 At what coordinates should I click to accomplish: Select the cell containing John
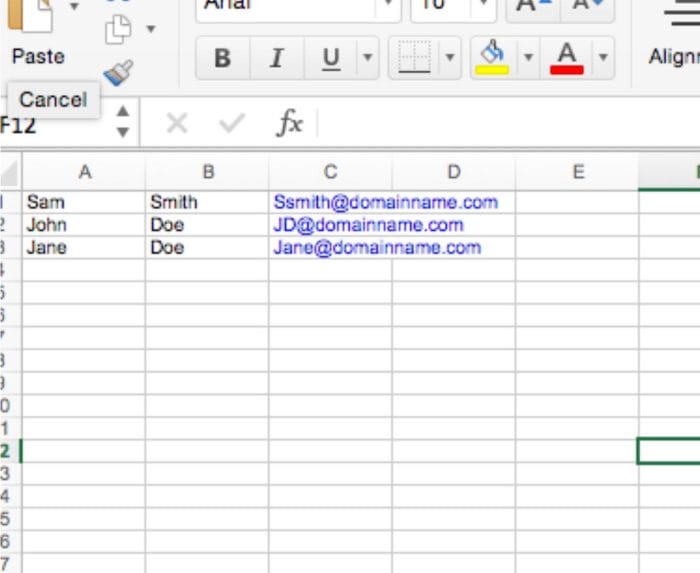coord(84,225)
